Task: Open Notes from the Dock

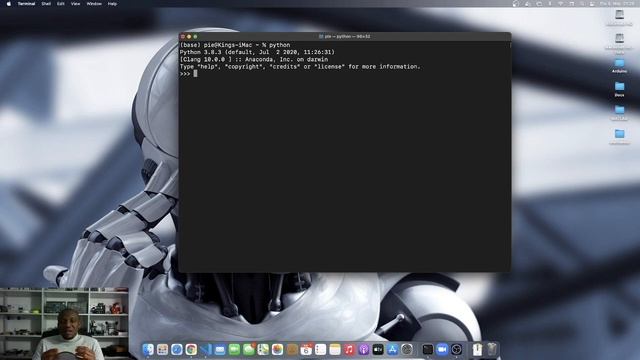Action: point(335,349)
